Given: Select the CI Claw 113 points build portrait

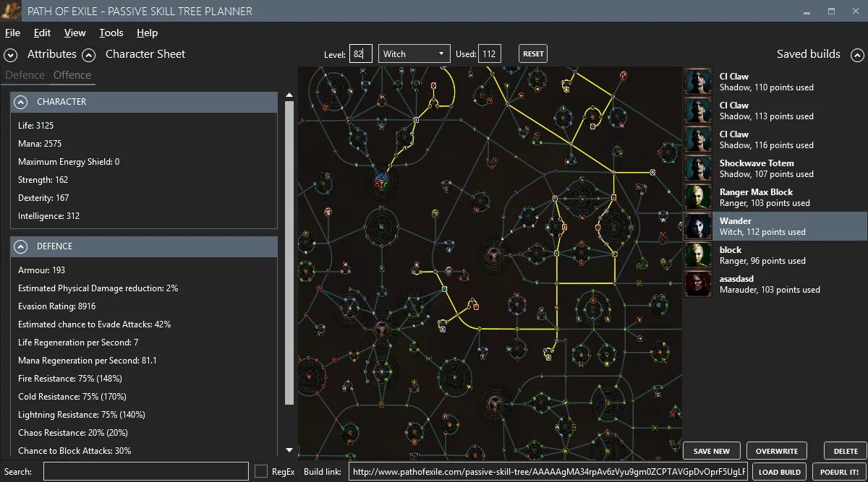Looking at the screenshot, I should [698, 111].
